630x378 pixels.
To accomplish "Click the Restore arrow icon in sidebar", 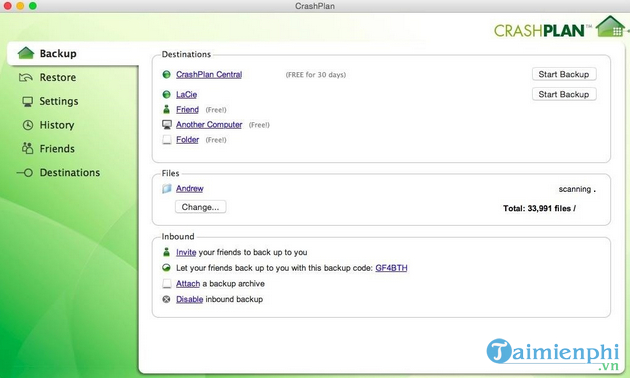I will (x=26, y=77).
